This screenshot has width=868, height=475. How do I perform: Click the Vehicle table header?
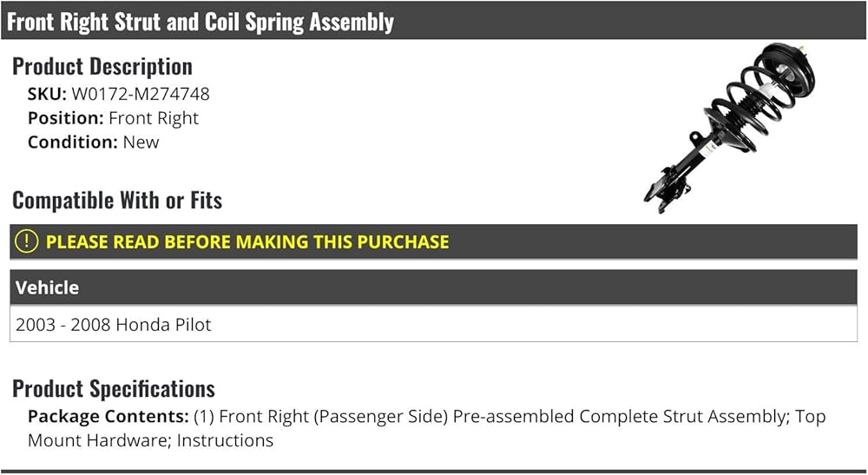433,287
